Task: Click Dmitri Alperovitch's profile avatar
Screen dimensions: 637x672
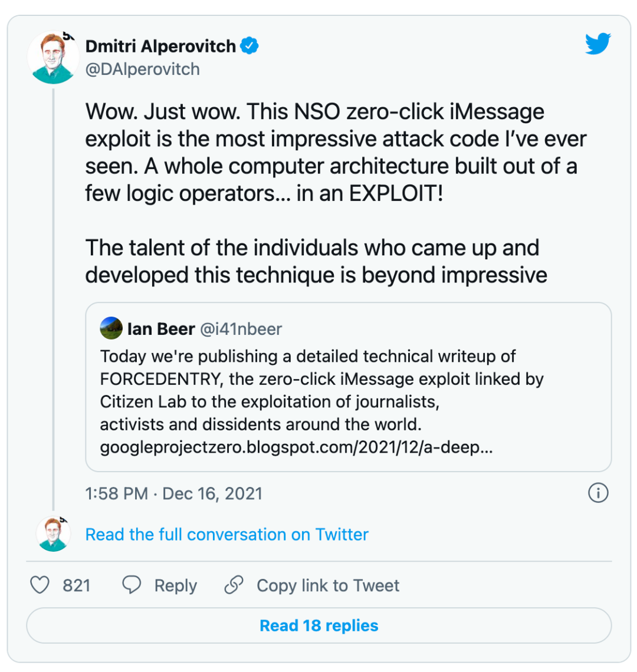Action: click(53, 58)
